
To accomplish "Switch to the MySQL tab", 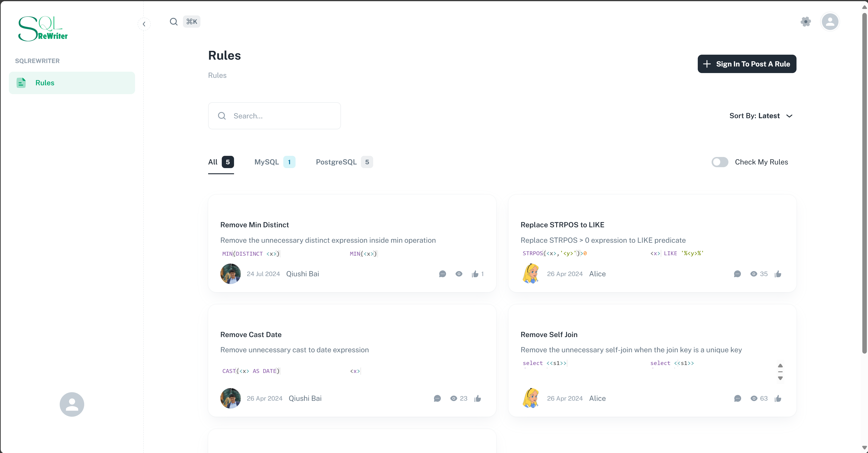I will point(275,162).
